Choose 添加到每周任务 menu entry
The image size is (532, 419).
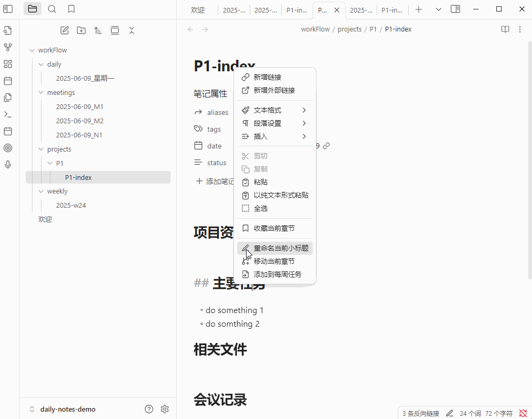[275, 274]
